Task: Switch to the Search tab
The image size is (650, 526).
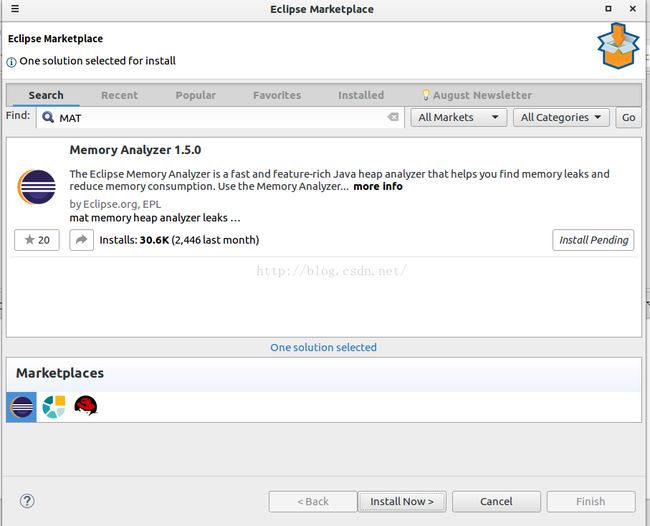Action: point(46,95)
